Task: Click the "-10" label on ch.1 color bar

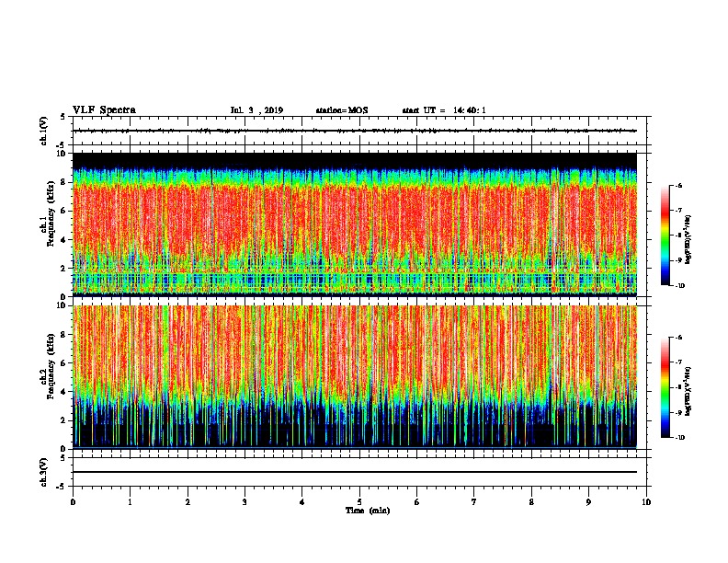Action: pyautogui.click(x=679, y=286)
